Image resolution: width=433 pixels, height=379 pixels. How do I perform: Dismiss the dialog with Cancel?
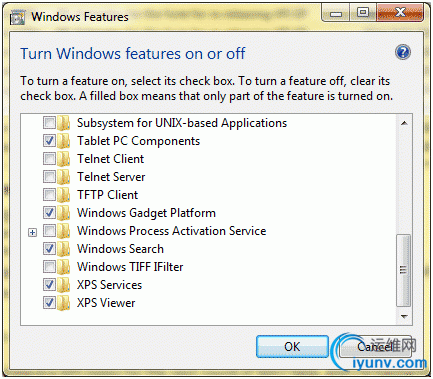point(375,347)
